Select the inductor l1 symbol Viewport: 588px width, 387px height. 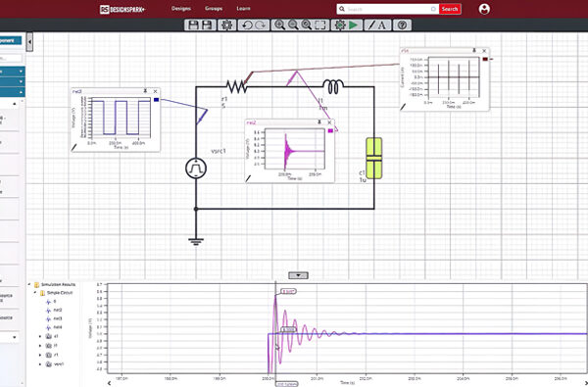[333, 86]
